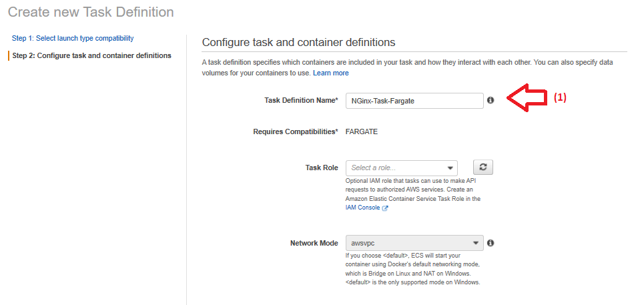Click the Create new Task Definition heading
The image size is (644, 305).
(91, 12)
